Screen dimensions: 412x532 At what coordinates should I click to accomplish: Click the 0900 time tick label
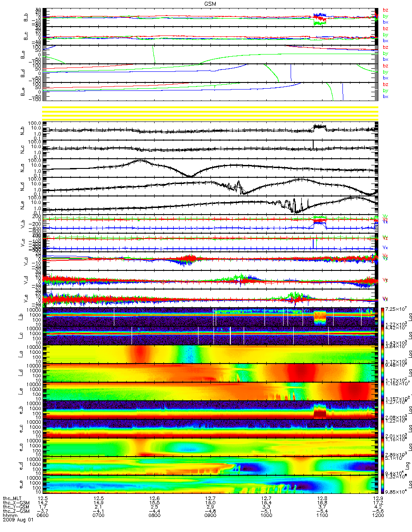click(210, 516)
